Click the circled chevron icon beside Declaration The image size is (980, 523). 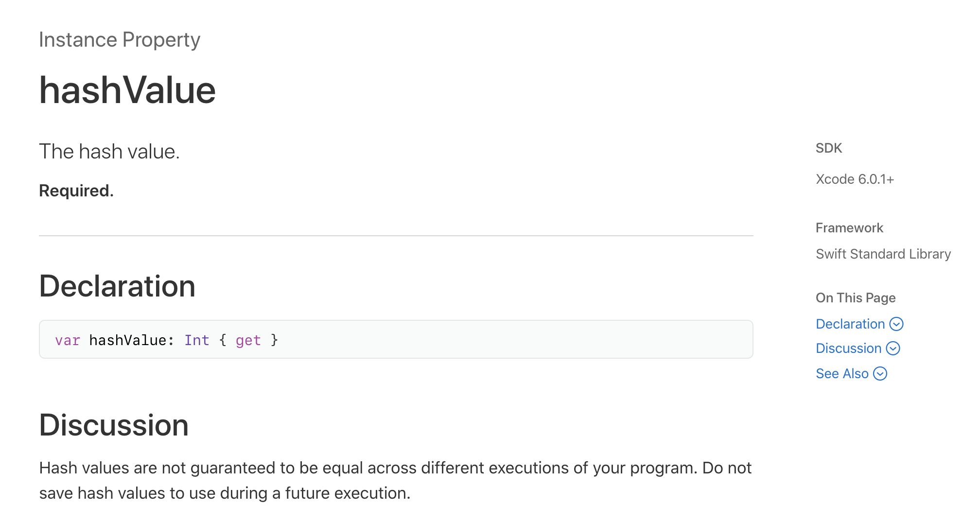coord(896,324)
